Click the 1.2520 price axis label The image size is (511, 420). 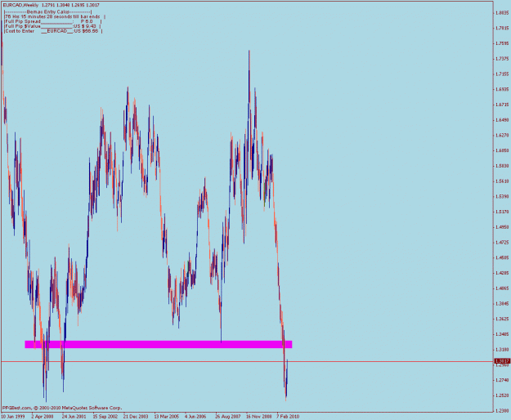coord(502,395)
